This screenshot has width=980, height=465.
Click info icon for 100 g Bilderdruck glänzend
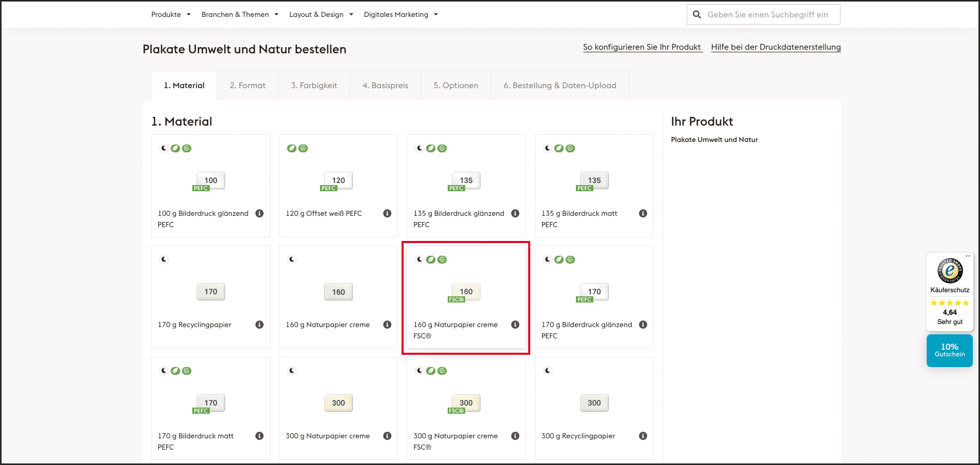click(259, 213)
